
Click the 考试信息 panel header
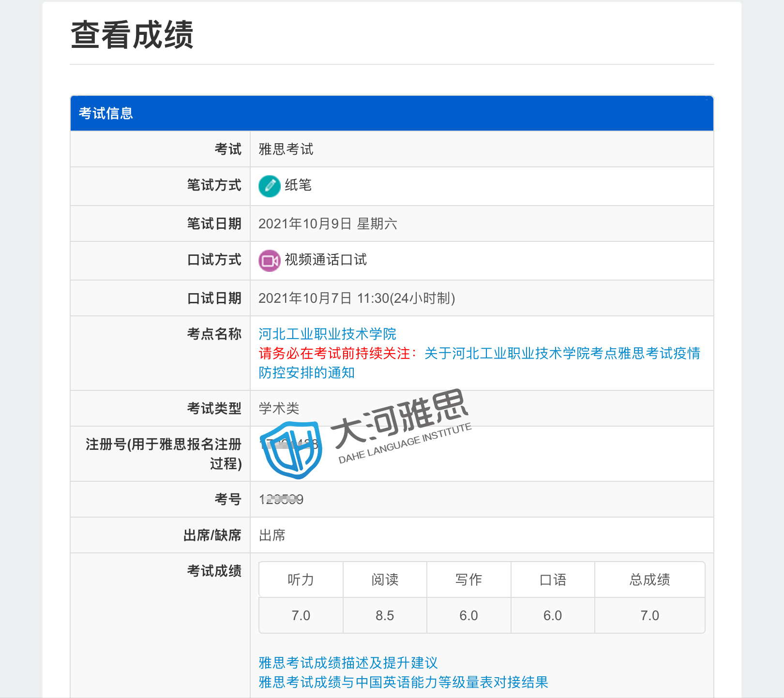(392, 113)
